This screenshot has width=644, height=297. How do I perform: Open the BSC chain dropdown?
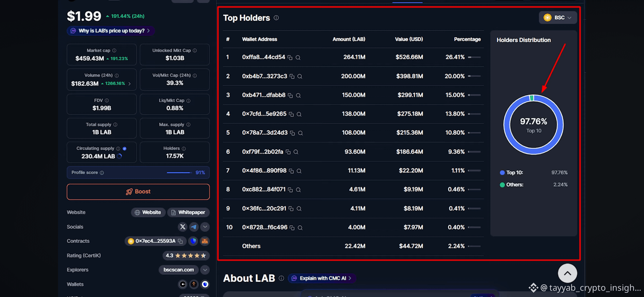(x=558, y=18)
